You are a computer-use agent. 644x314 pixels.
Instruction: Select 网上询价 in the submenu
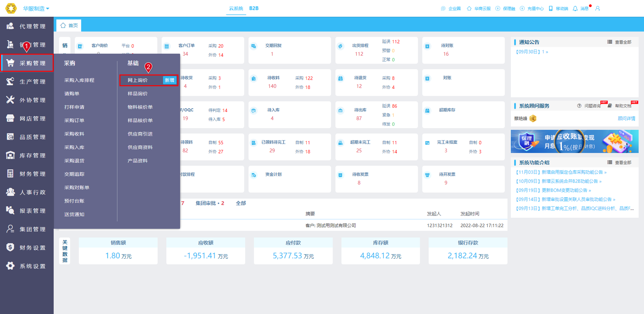pos(137,80)
